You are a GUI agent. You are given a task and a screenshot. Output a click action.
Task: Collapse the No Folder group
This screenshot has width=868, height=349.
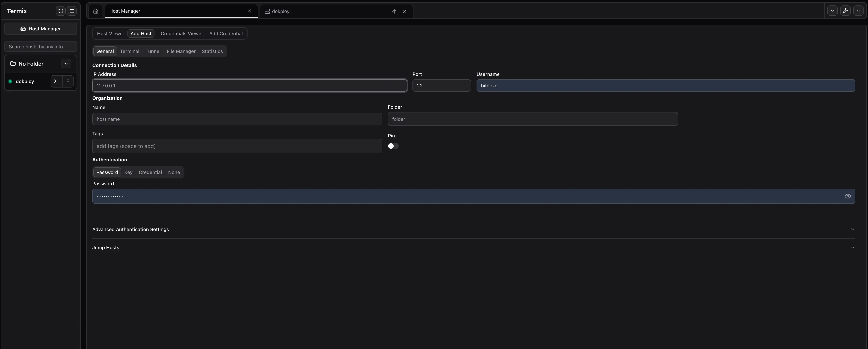coord(66,63)
